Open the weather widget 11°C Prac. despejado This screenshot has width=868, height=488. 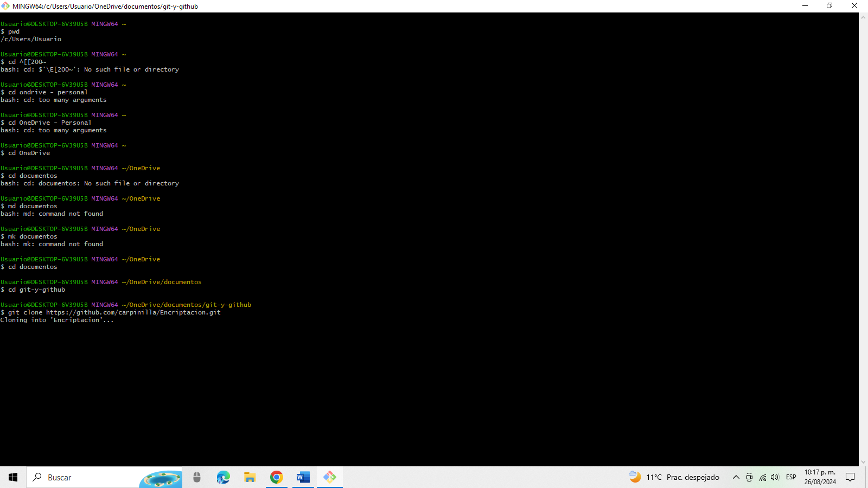point(674,477)
